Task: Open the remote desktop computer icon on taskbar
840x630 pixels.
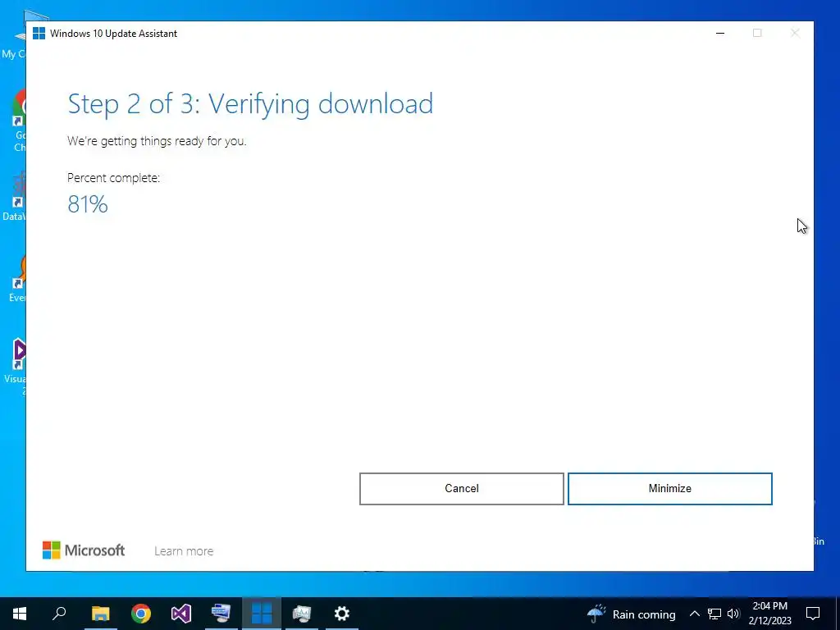Action: pyautogui.click(x=221, y=614)
